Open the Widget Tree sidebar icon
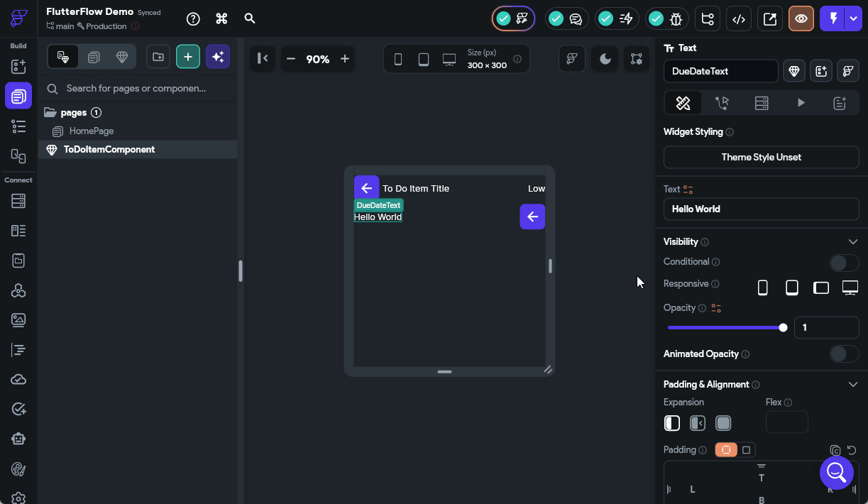Image resolution: width=868 pixels, height=504 pixels. point(18,126)
